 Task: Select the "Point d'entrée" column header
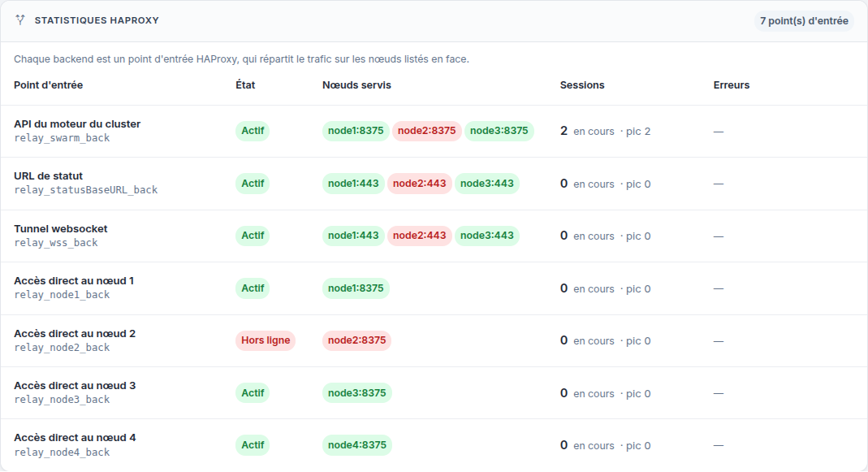[48, 85]
